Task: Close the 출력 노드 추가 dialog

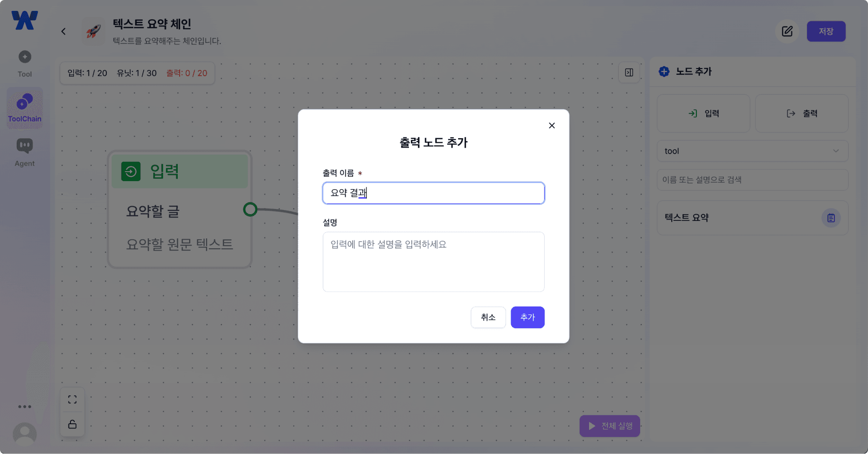Action: (551, 125)
